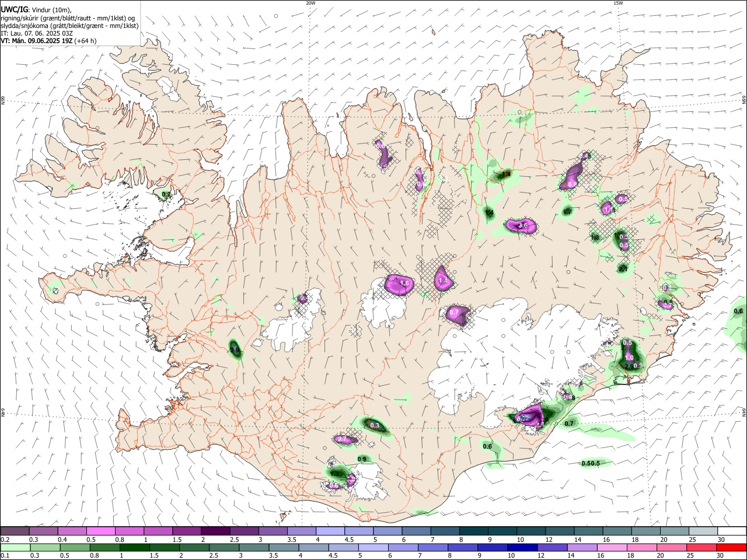Select top legend swatch between 0.2 and 0.3
Screen dimensions: 747x560
coord(15,531)
